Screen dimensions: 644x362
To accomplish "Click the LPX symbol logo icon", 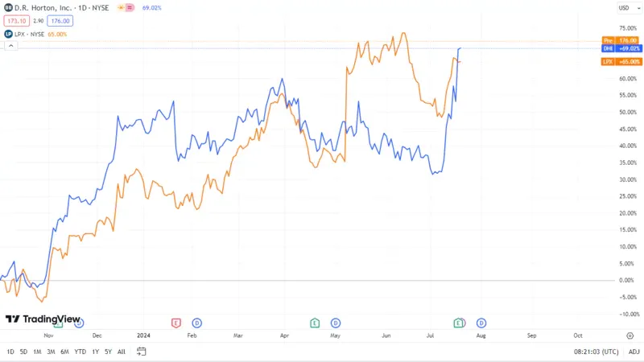I will pos(8,34).
